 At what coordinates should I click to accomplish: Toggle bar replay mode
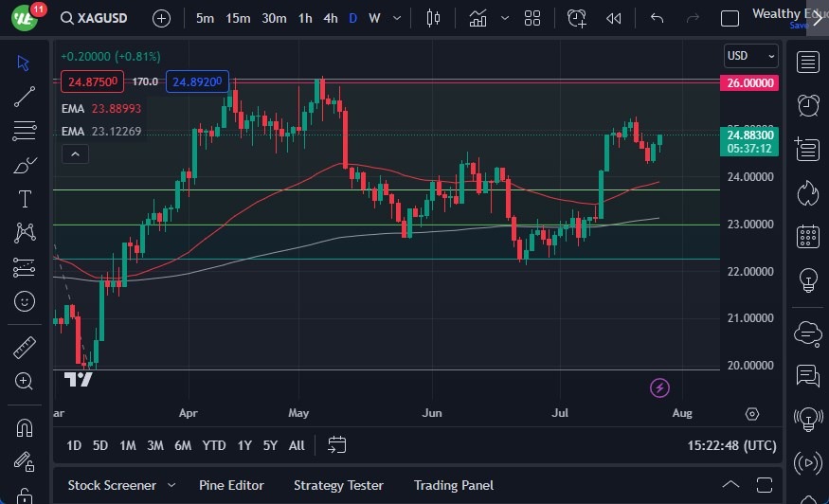point(614,18)
